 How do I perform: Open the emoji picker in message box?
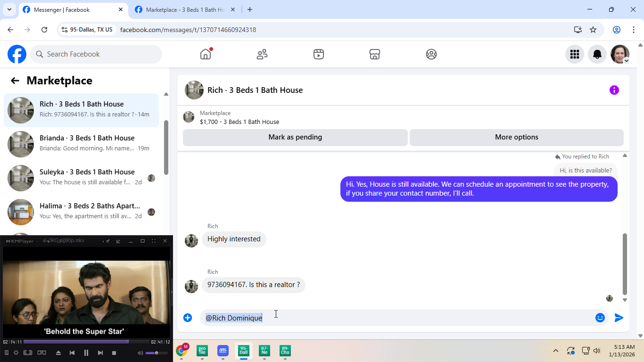tap(600, 318)
